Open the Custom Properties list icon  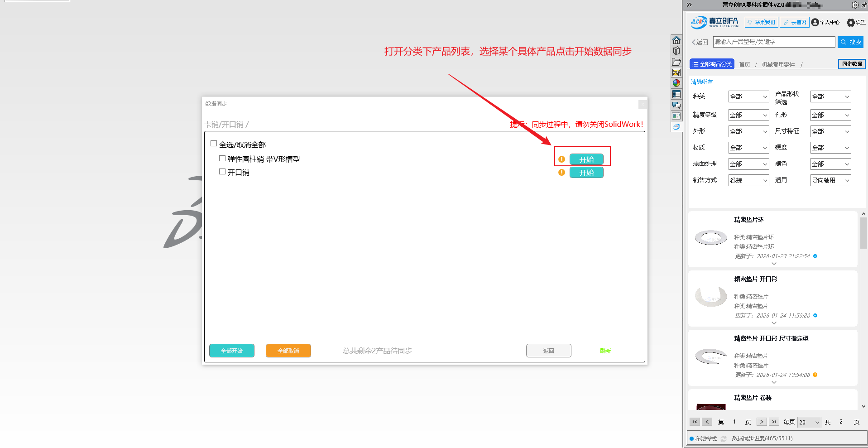676,94
